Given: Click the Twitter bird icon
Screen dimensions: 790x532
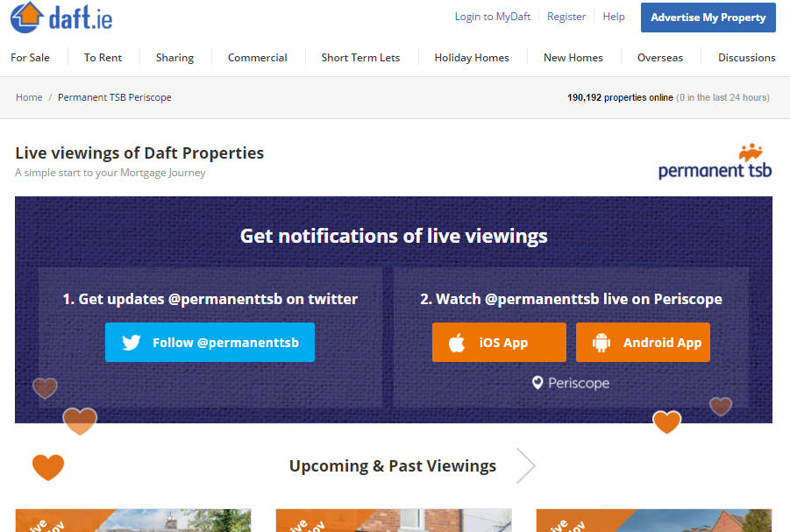Looking at the screenshot, I should pos(132,343).
